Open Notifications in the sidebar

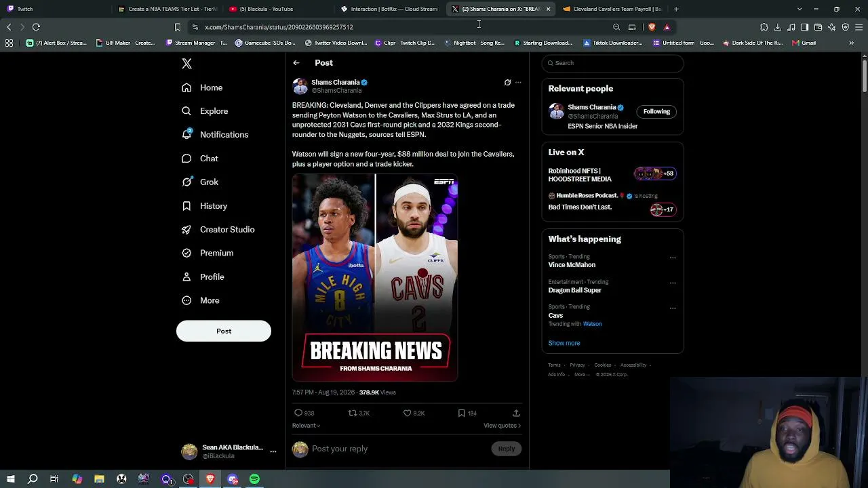215,134
